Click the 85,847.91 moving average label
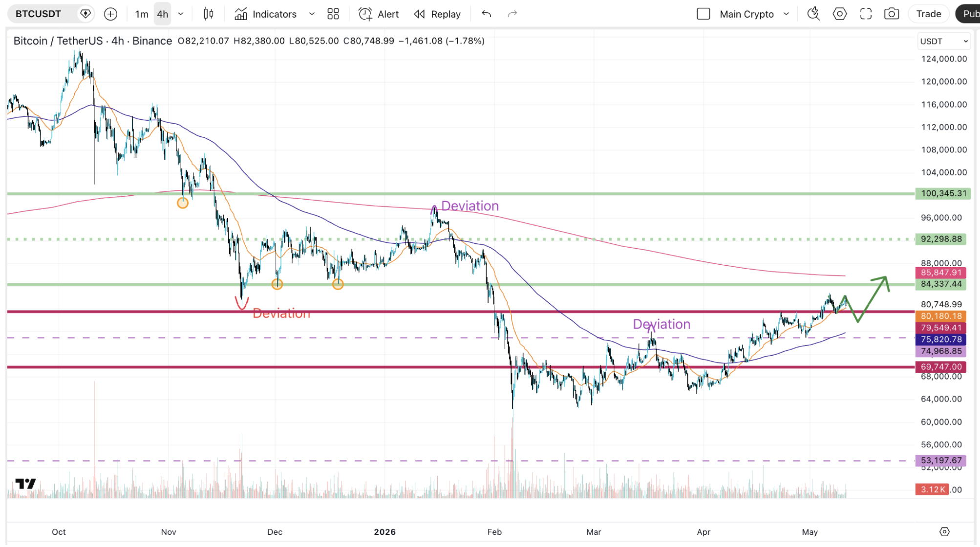980x547 pixels. (941, 273)
